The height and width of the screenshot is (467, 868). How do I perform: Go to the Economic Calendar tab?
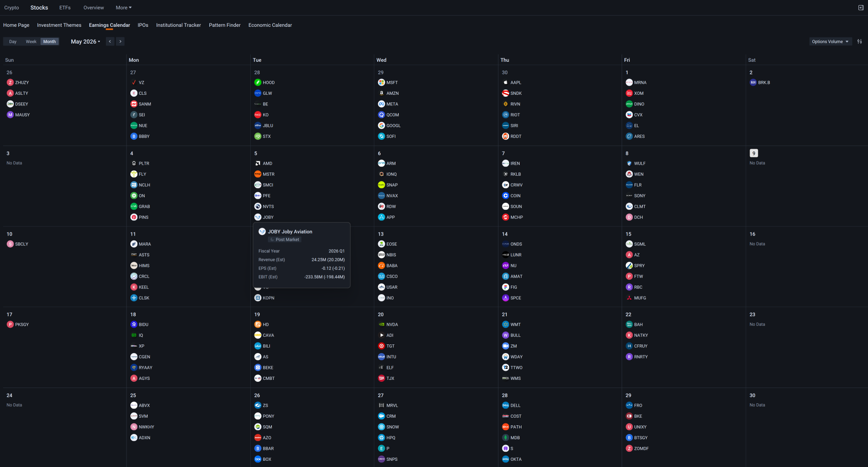tap(270, 25)
